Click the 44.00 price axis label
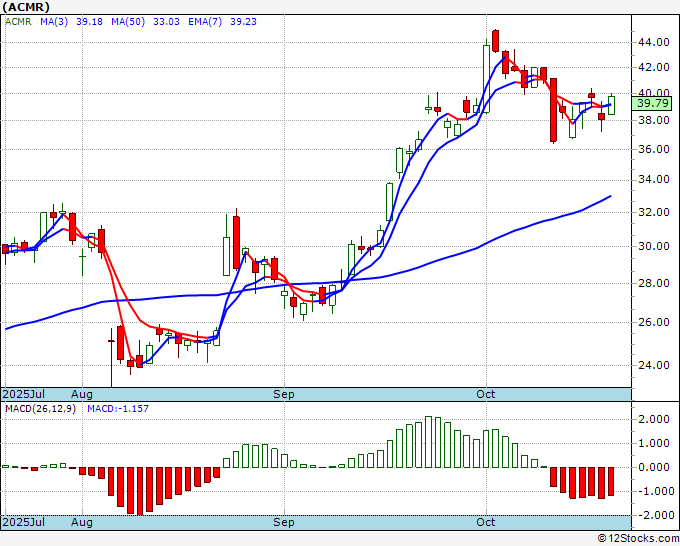This screenshot has height=546, width=680. [653, 42]
